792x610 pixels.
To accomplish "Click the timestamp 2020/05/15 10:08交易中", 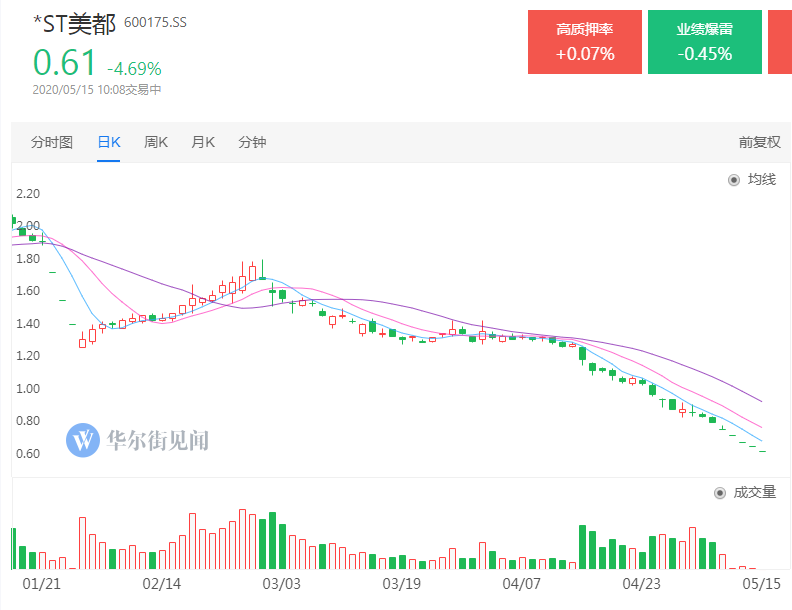I will (x=97, y=90).
